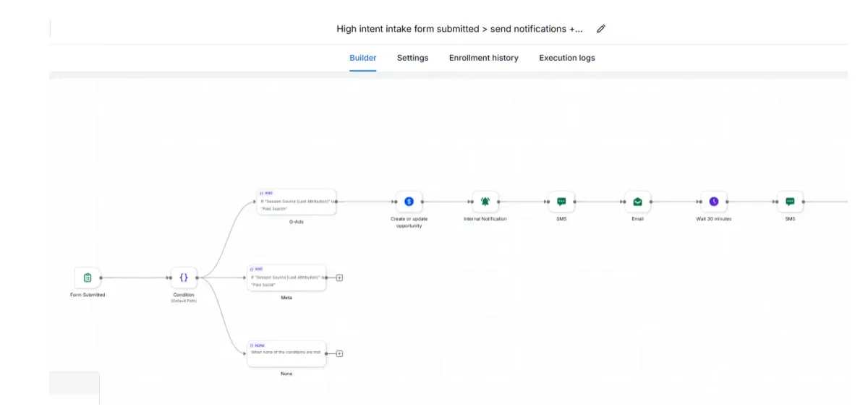The image size is (868, 409).
Task: Click the 'Create or update opportunity' label
Action: pyautogui.click(x=409, y=222)
